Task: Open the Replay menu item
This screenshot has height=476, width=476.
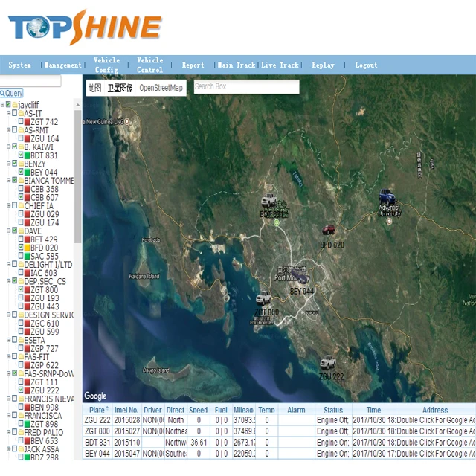Action: 323,65
